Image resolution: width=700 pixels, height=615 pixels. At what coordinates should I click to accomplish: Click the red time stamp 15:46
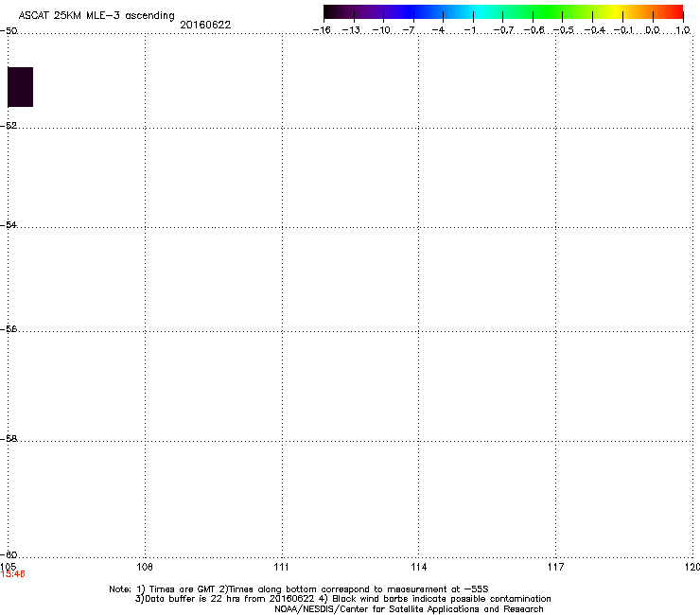point(13,574)
